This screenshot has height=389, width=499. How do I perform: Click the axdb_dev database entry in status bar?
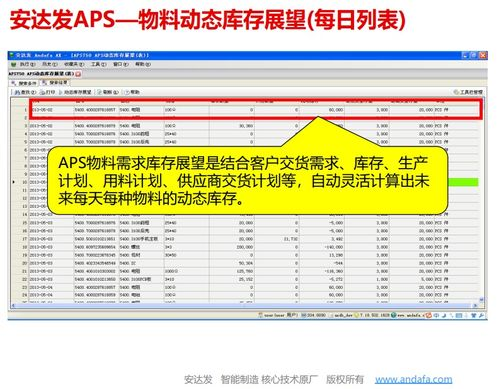click(x=341, y=315)
